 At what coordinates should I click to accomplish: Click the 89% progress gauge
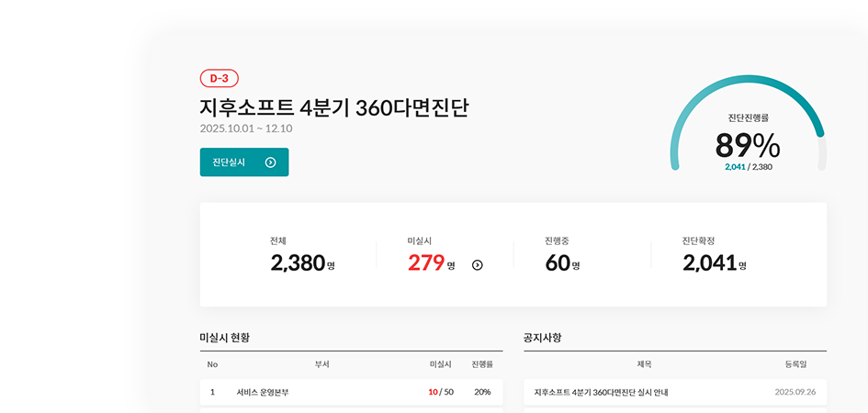click(749, 124)
